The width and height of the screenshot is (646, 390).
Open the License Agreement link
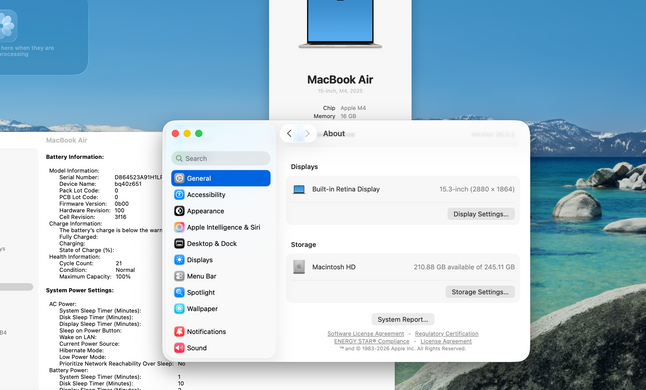click(446, 341)
